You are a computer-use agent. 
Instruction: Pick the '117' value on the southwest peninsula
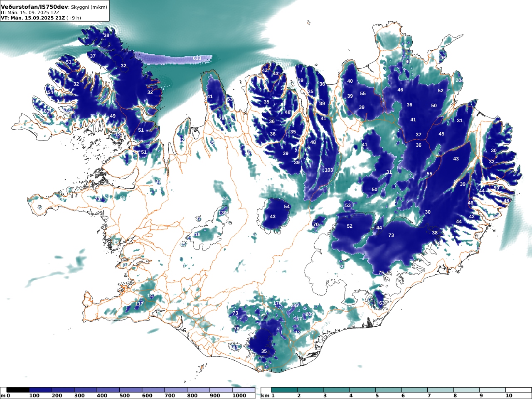point(139,304)
